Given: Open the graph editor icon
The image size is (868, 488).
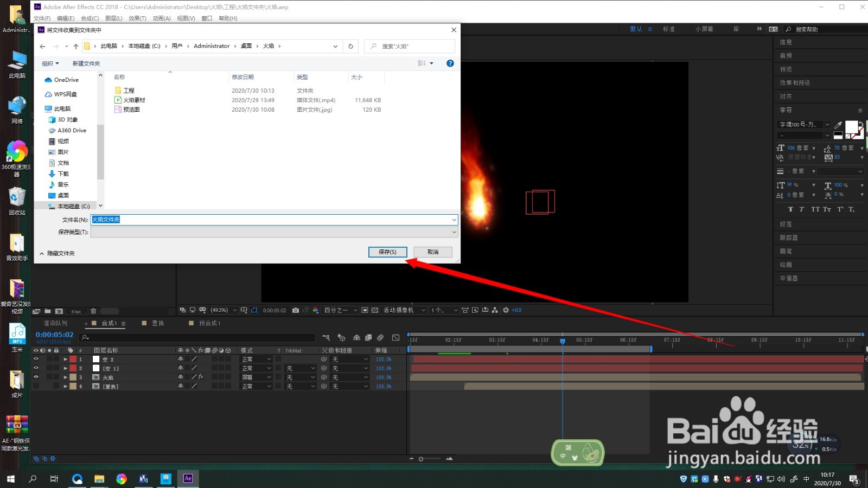Looking at the screenshot, I should [396, 337].
